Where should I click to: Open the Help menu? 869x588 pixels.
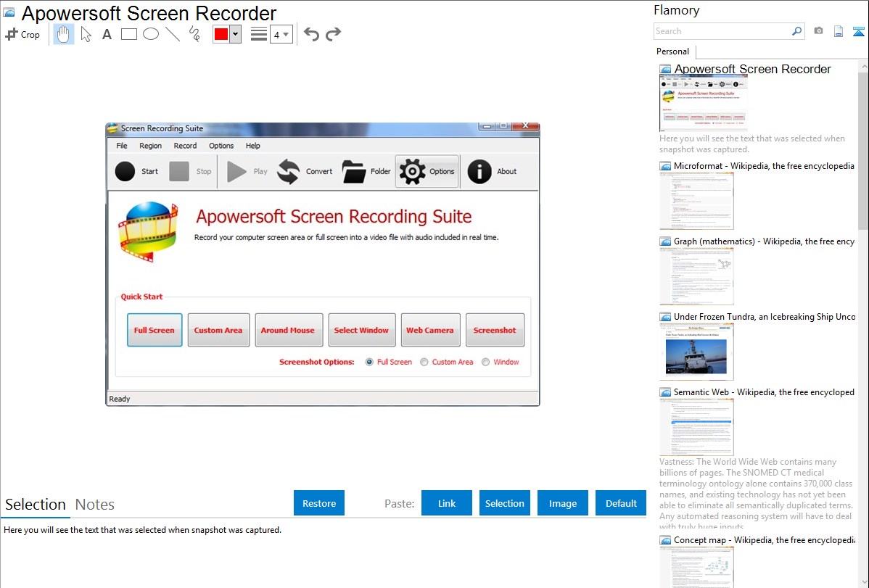[252, 146]
